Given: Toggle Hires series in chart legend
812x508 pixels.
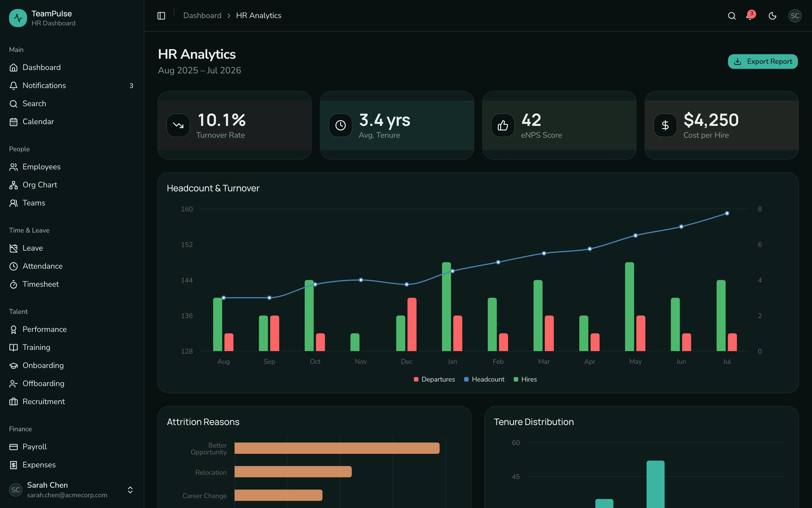Looking at the screenshot, I should 525,379.
